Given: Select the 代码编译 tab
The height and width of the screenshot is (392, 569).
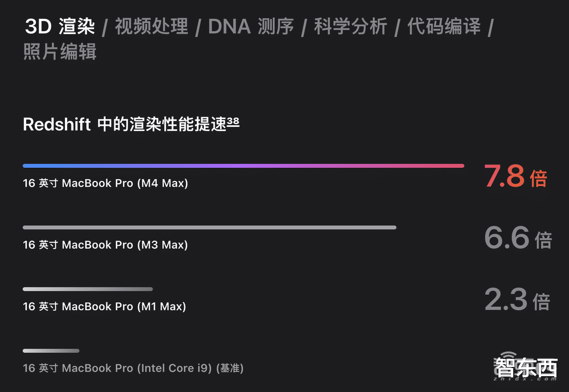Looking at the screenshot, I should (x=444, y=27).
